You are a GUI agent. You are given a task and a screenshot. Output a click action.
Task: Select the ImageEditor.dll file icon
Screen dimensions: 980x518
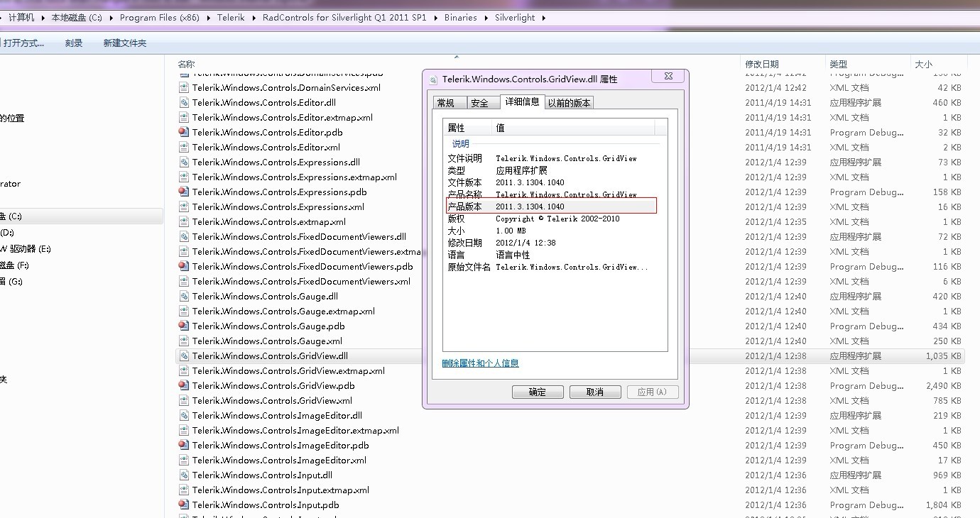tap(184, 416)
